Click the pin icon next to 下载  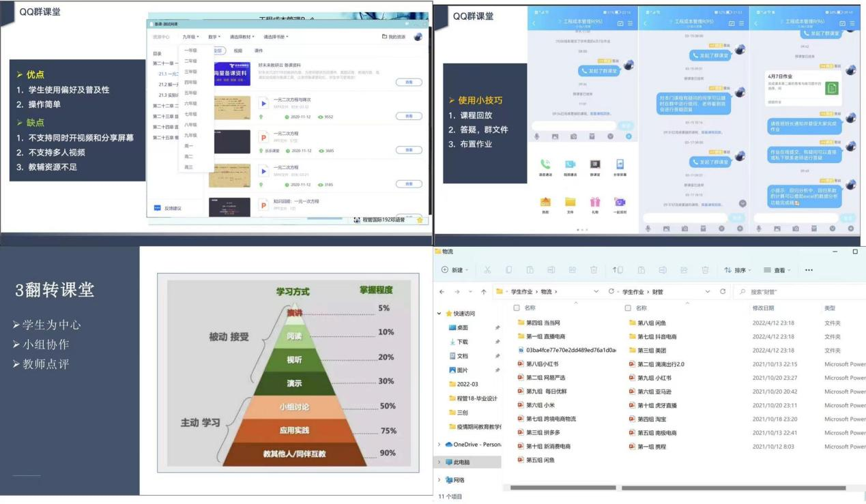click(497, 342)
